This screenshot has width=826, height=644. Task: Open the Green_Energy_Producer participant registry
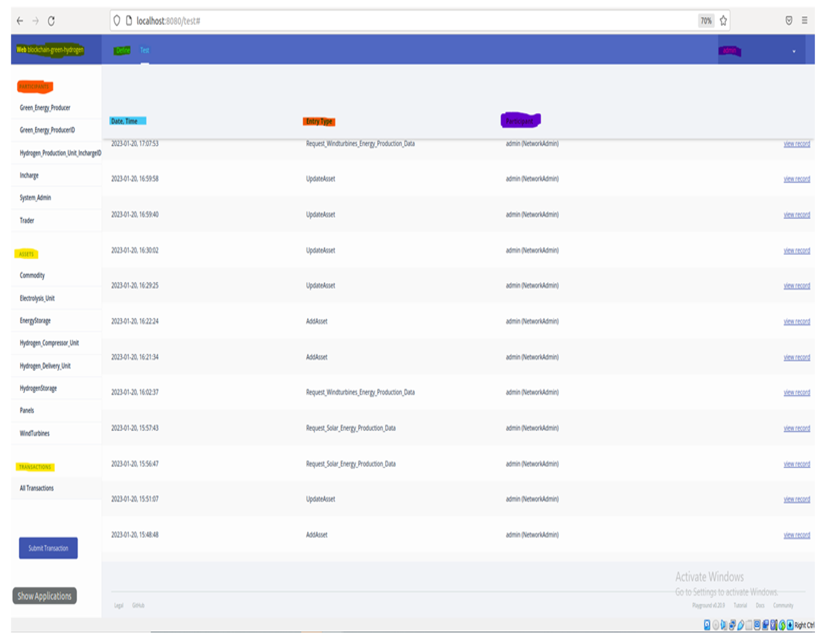pyautogui.click(x=45, y=108)
